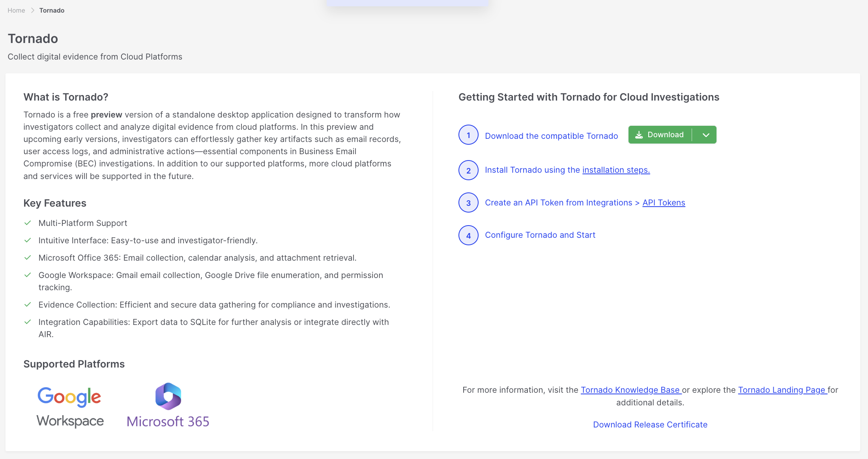Click Tornado breadcrumb item

[x=52, y=10]
